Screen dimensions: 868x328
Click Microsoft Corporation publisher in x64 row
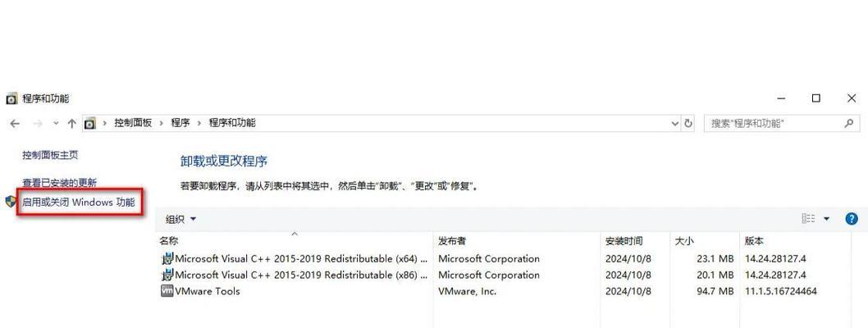[x=489, y=258]
